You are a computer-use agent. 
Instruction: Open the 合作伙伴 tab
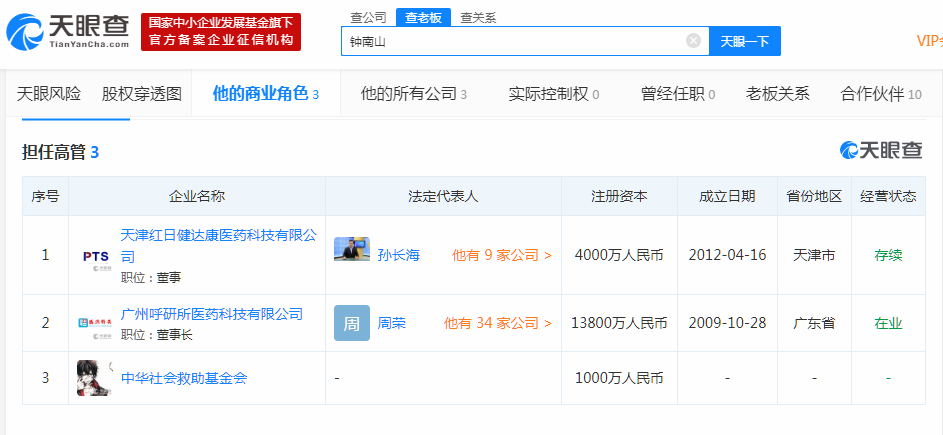881,94
